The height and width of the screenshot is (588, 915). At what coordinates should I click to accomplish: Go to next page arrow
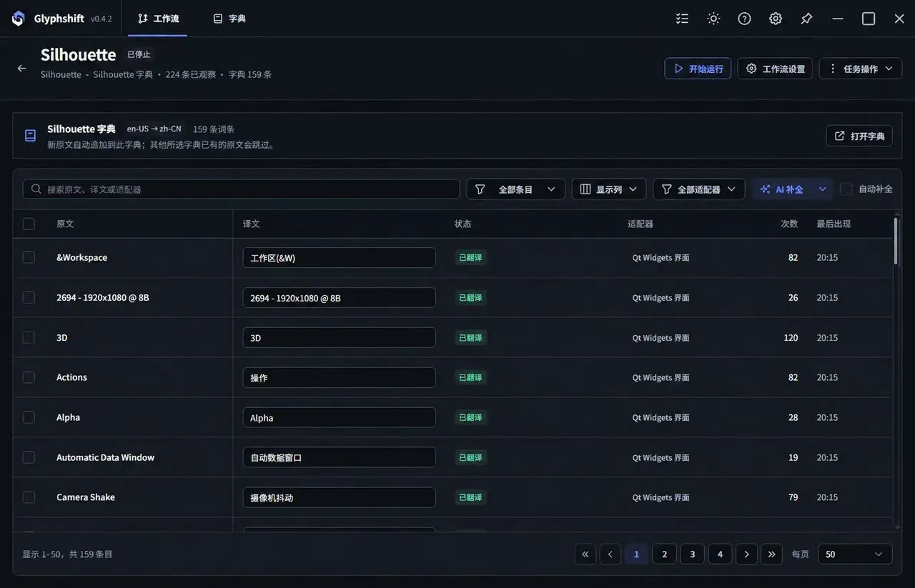point(746,554)
